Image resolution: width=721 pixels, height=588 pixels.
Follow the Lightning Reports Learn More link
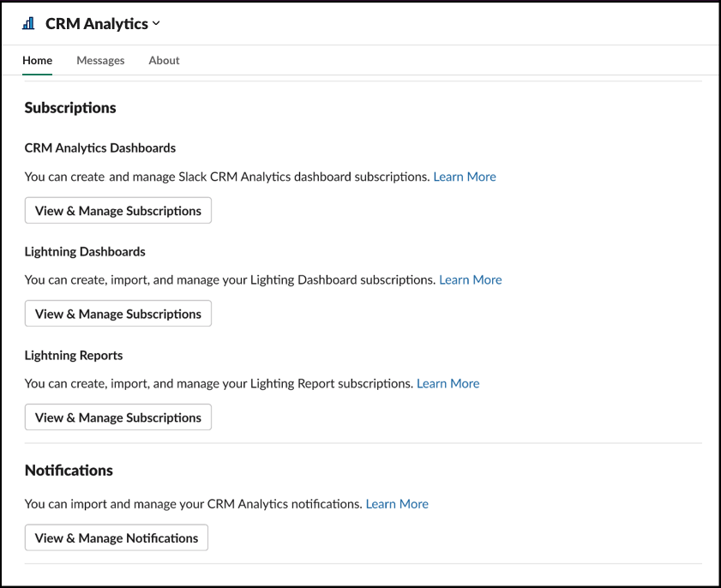click(448, 383)
